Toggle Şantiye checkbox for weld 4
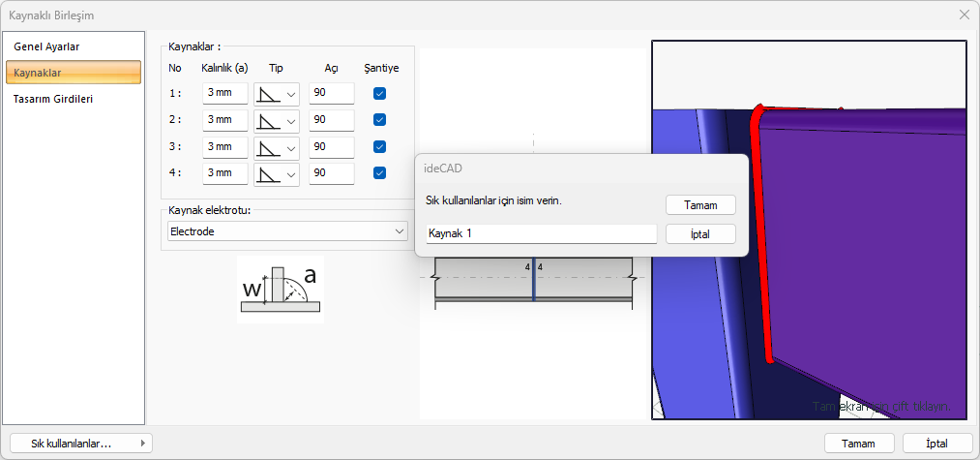Viewport: 980px width, 460px height. [x=380, y=173]
